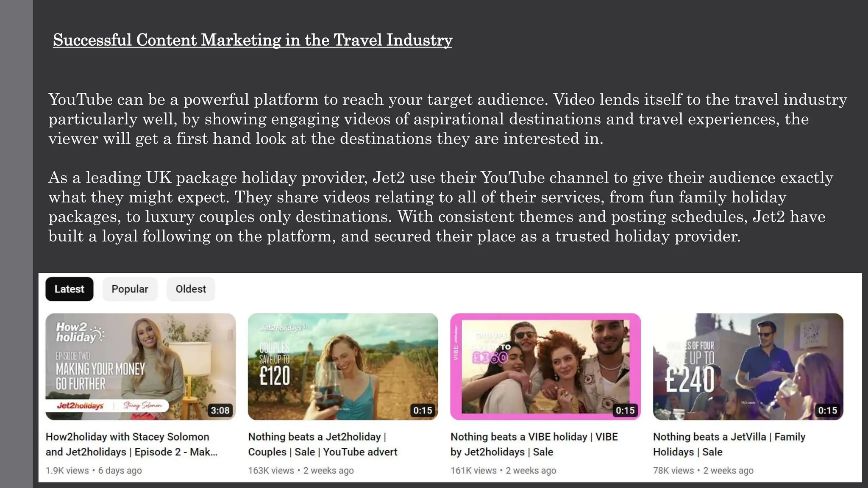868x488 pixels.
Task: Open the How2holiday Stacey Solomon video thumbnail
Action: (141, 367)
